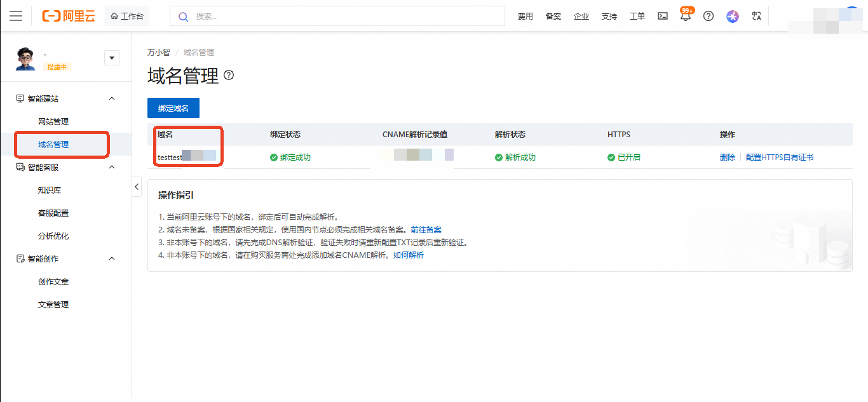
Task: Click the search magnifier icon
Action: (183, 17)
